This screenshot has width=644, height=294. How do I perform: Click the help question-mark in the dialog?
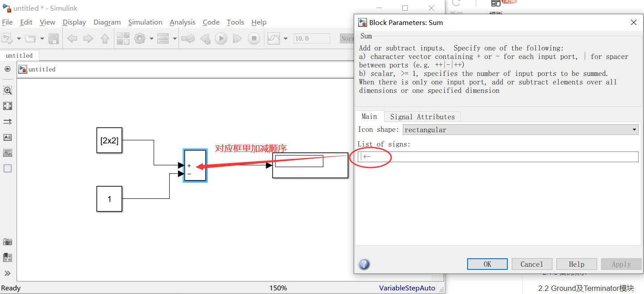(364, 264)
